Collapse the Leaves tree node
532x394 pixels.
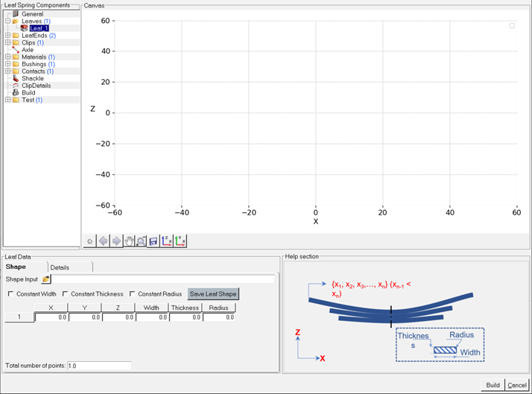click(x=7, y=22)
